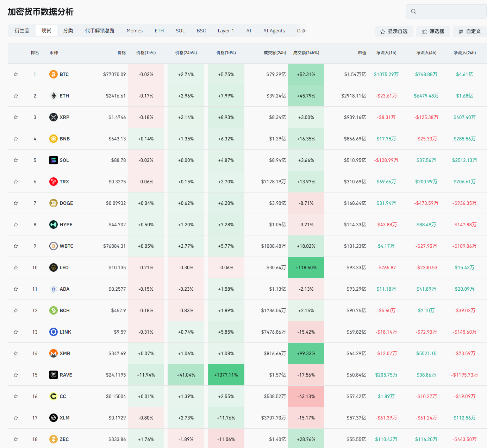This screenshot has width=487, height=448.
Task: Click the XRP coin logo
Action: [x=54, y=117]
